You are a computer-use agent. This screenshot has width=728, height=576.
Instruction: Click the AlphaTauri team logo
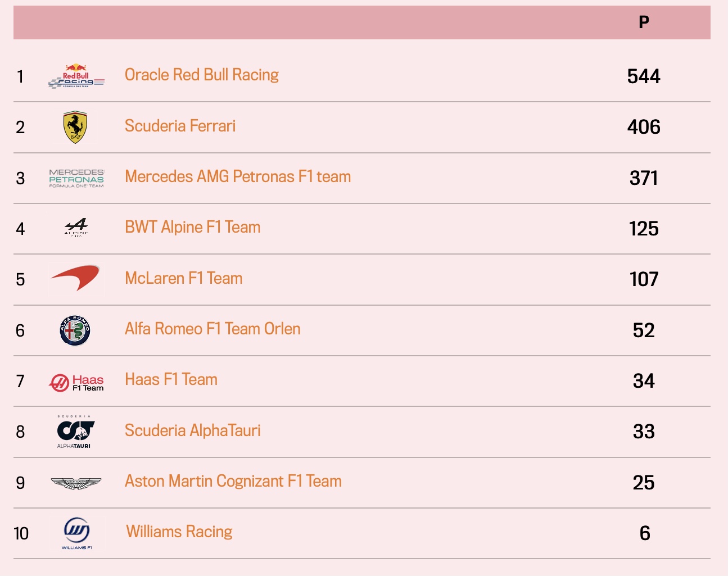75,432
